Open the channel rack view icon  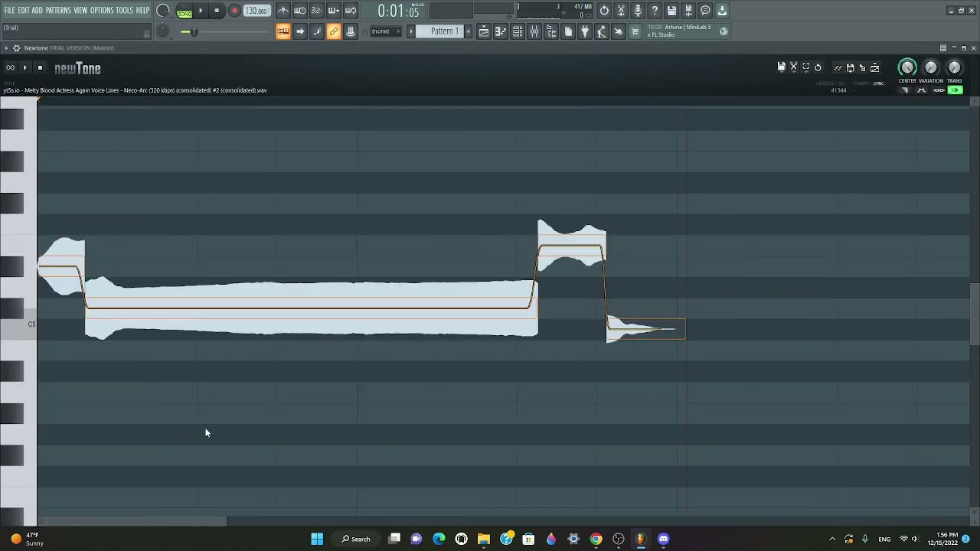click(518, 31)
